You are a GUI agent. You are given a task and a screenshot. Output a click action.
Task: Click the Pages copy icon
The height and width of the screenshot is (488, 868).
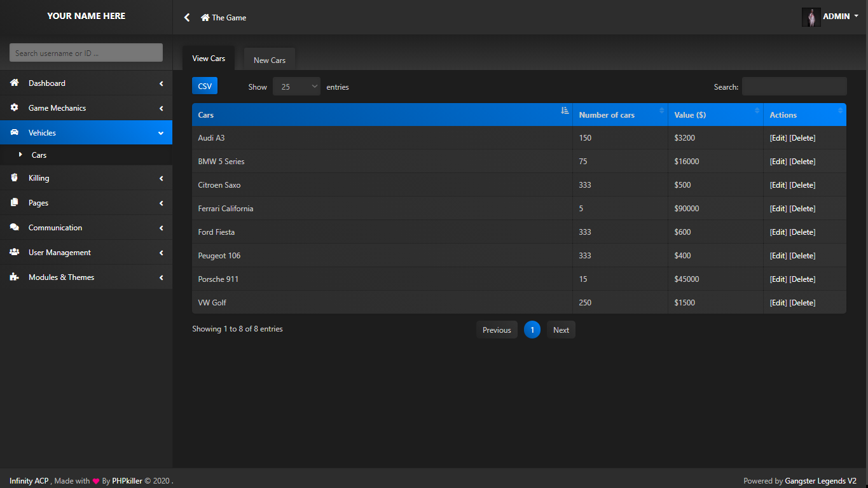tap(14, 203)
